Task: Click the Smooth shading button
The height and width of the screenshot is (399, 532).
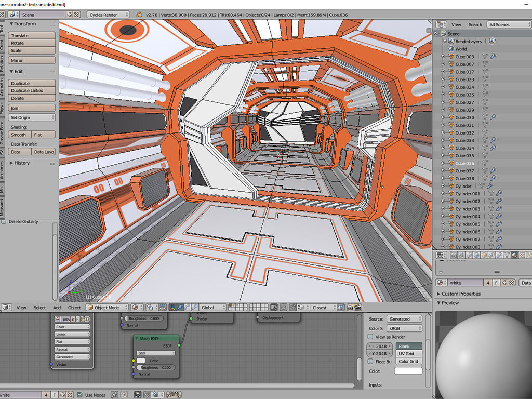Action: (20, 135)
